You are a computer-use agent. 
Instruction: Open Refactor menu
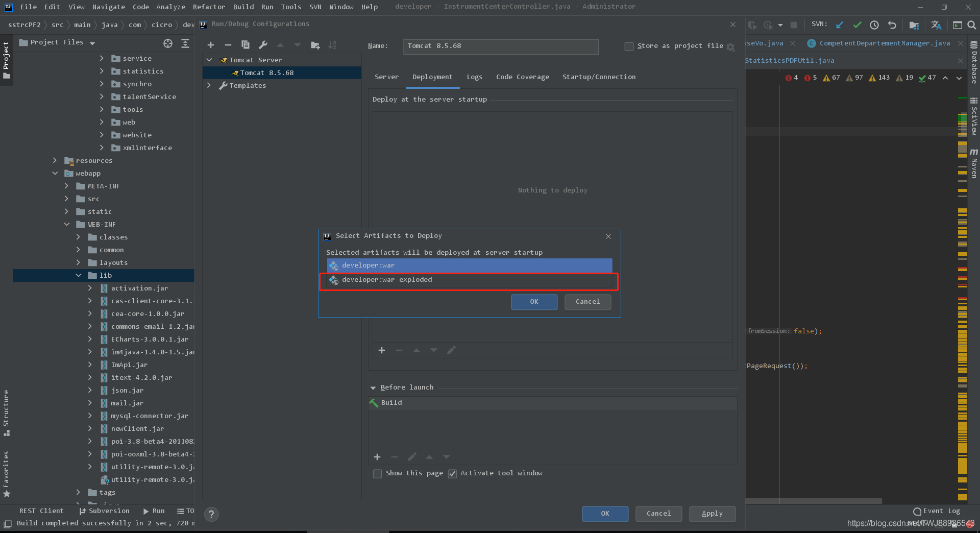209,7
